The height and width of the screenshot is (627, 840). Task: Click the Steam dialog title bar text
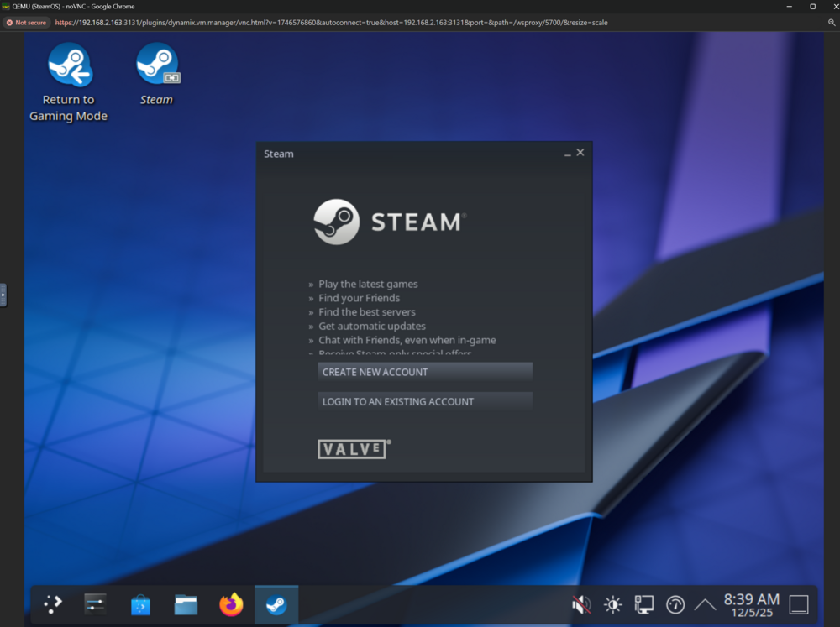pos(279,154)
